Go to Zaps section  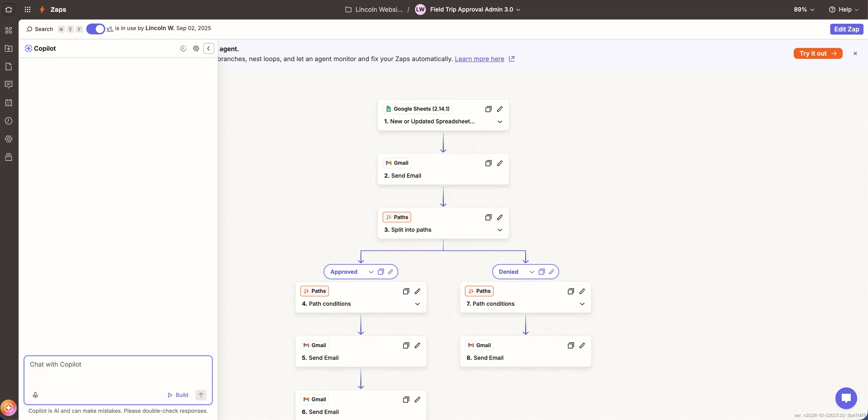coord(53,9)
